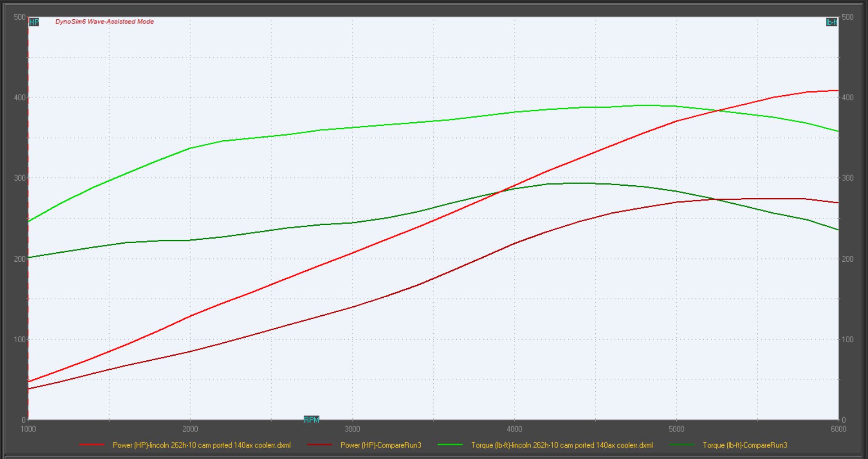Image resolution: width=868 pixels, height=459 pixels.
Task: Click the 1000 RPM axis tick label
Action: pos(28,429)
